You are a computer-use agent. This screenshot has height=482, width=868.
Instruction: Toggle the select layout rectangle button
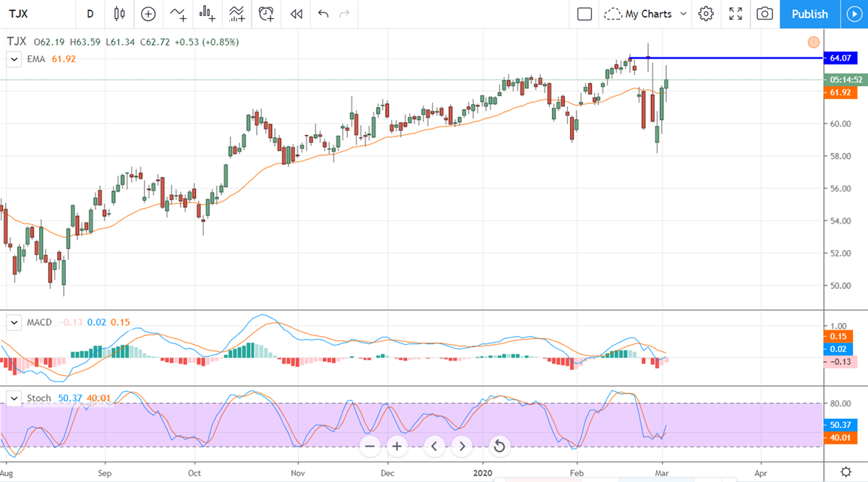pos(584,14)
